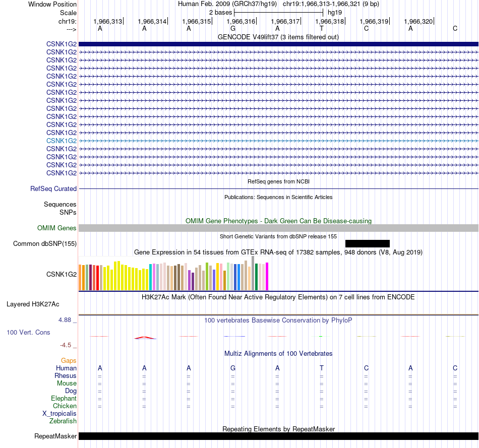Click base T in the reference sequence row

[321, 28]
